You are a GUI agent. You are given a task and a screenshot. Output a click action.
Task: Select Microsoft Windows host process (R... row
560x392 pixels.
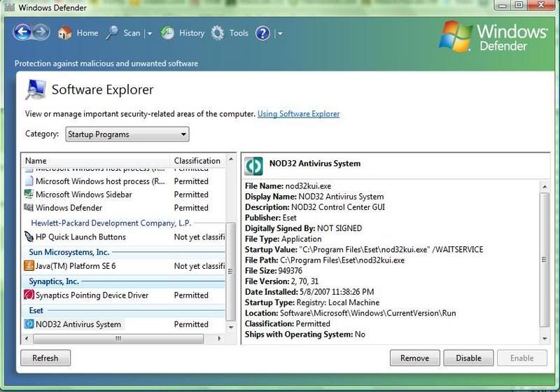coord(124,181)
